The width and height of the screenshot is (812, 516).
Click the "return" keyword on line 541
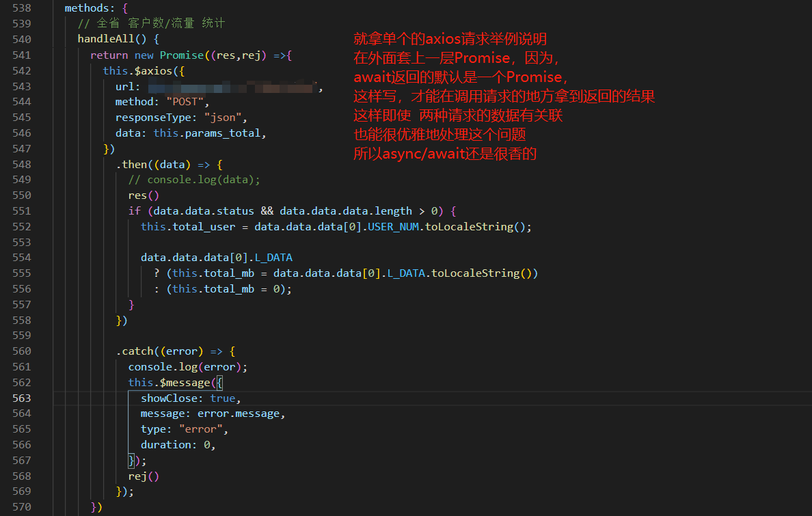[109, 55]
